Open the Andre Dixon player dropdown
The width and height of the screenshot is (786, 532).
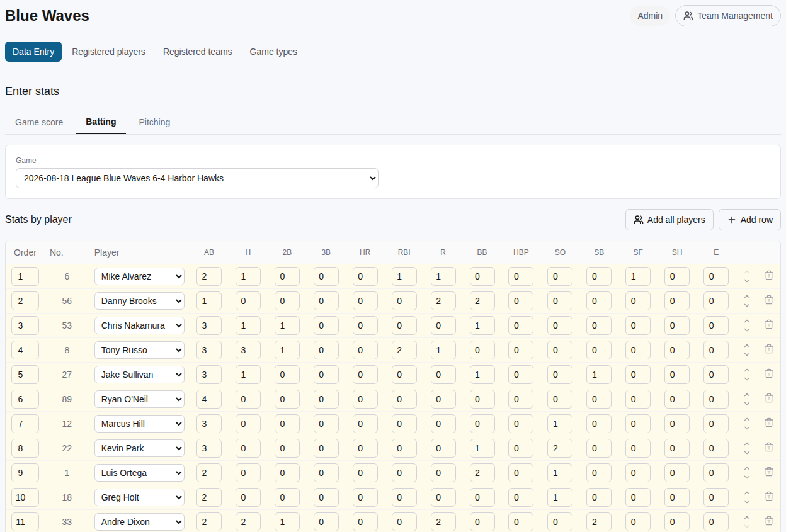140,522
